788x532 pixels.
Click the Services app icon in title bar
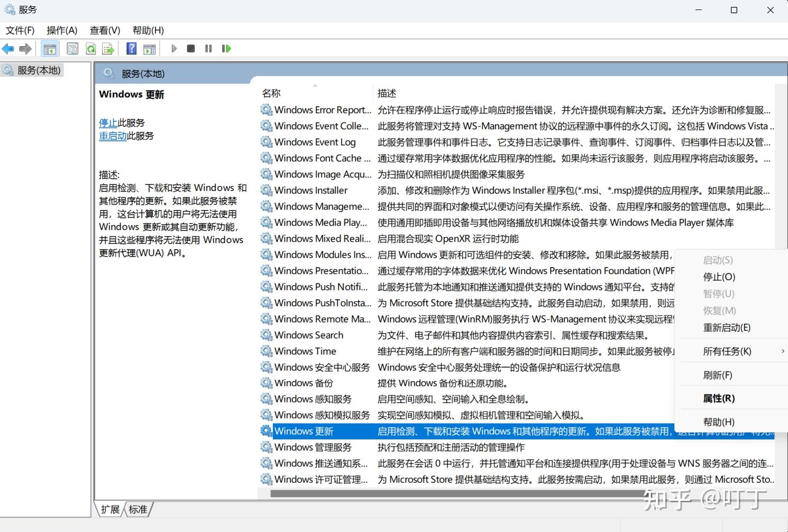click(10, 10)
